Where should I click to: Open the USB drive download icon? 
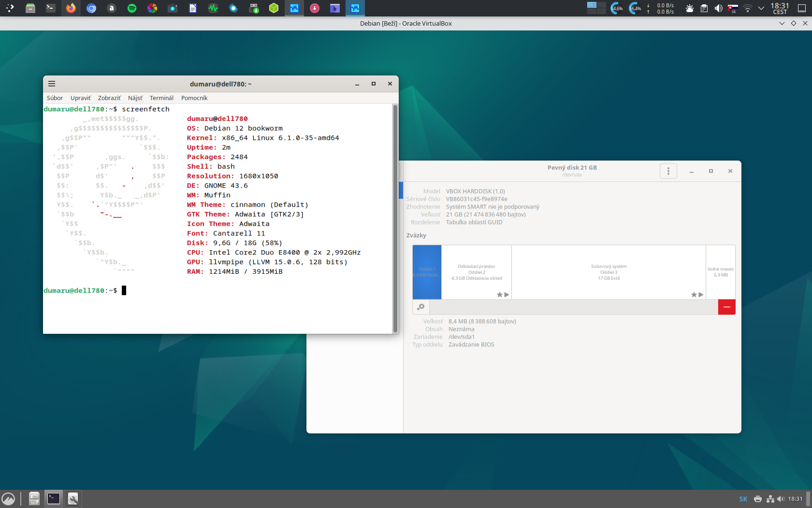pyautogui.click(x=254, y=8)
